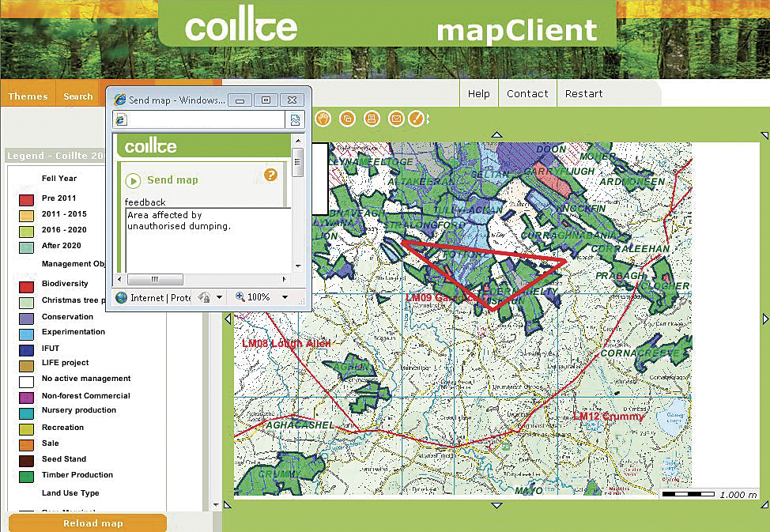Click the Nursery production legend label

79,410
